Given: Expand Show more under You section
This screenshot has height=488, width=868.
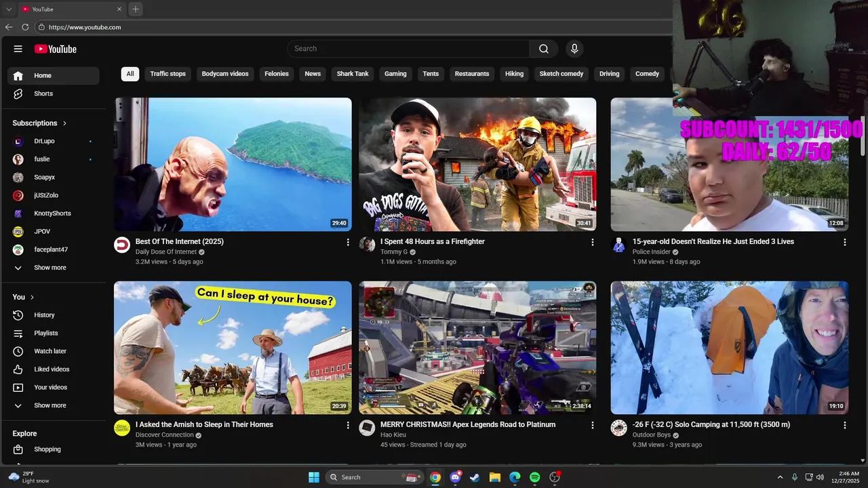Looking at the screenshot, I should point(53,405).
